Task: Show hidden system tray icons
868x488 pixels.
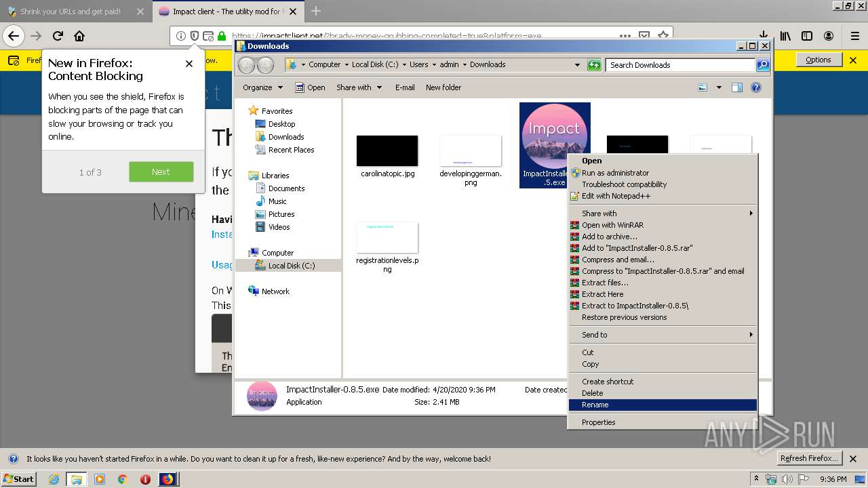Action: 756,479
